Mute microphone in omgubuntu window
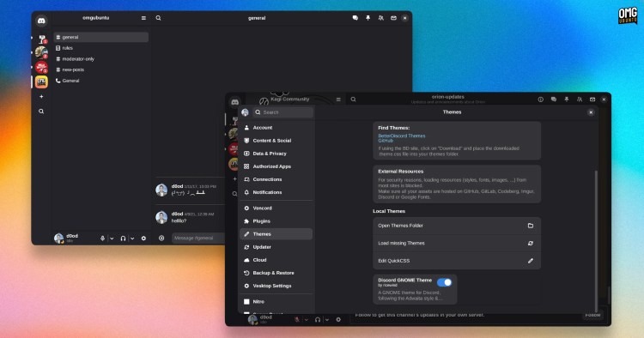Viewport: 644px width, 338px height. (x=103, y=238)
